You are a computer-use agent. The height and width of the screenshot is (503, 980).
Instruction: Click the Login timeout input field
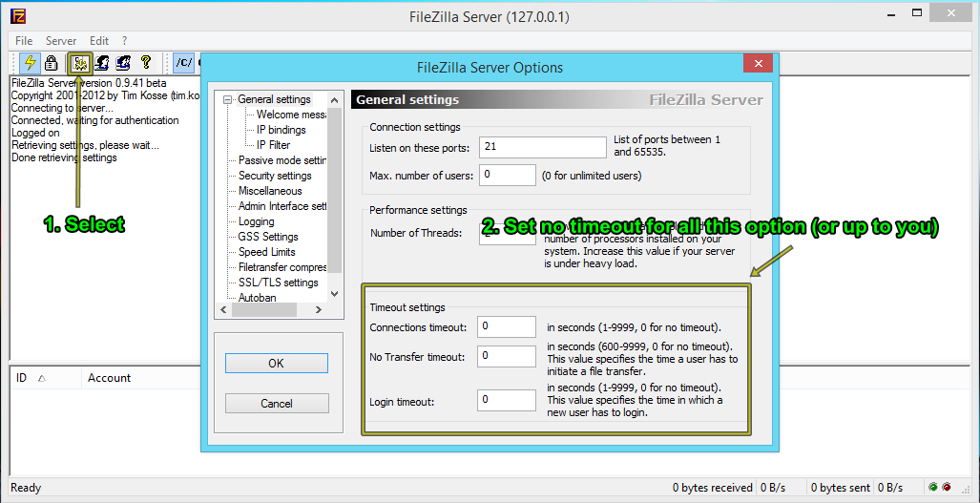pyautogui.click(x=507, y=401)
